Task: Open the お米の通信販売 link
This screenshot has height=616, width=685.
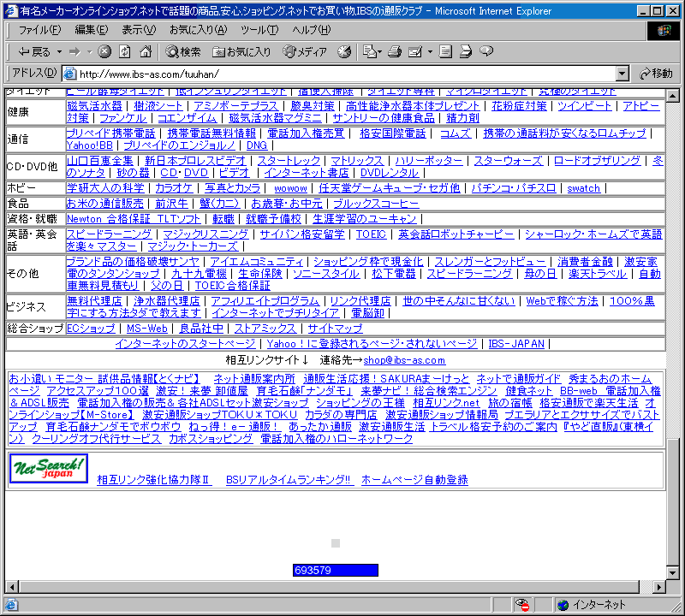Action: 104,204
